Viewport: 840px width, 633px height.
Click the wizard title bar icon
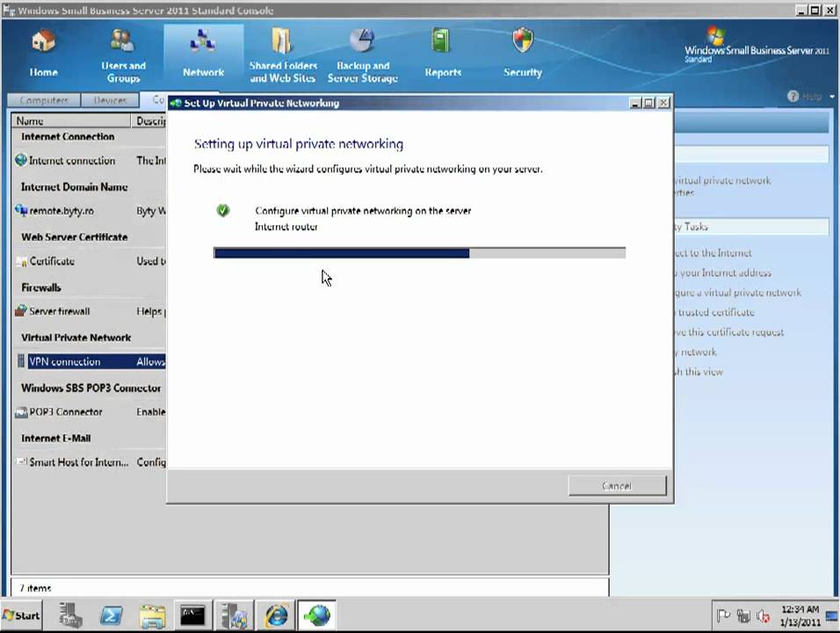pos(175,103)
